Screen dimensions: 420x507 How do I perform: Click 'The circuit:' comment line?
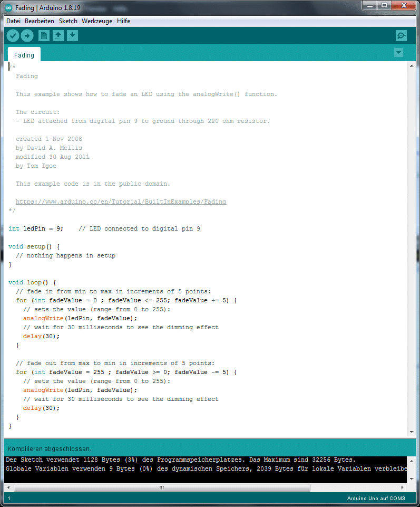point(38,112)
